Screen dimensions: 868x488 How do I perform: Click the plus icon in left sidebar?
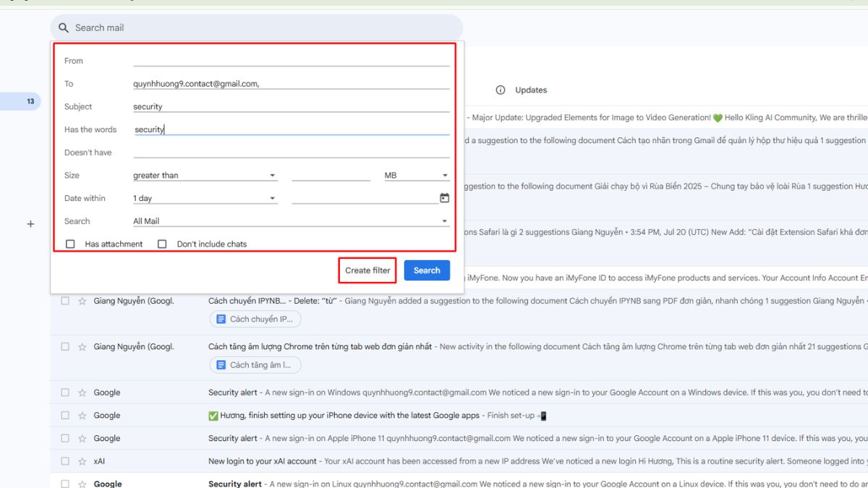pos(30,224)
